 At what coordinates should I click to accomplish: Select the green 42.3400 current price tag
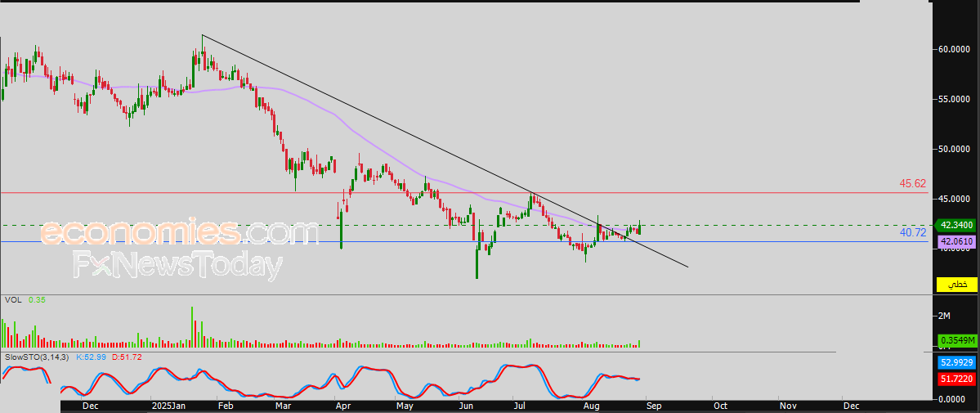click(x=955, y=225)
